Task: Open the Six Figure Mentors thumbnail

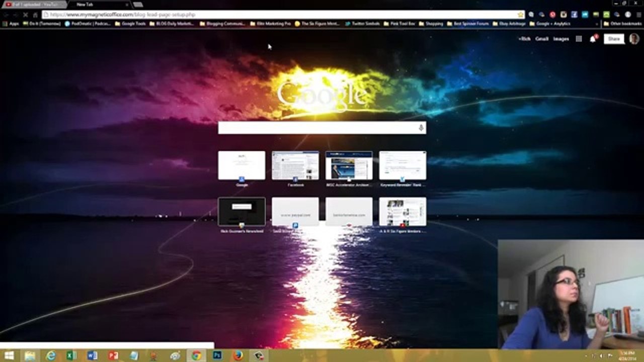Action: click(x=403, y=212)
